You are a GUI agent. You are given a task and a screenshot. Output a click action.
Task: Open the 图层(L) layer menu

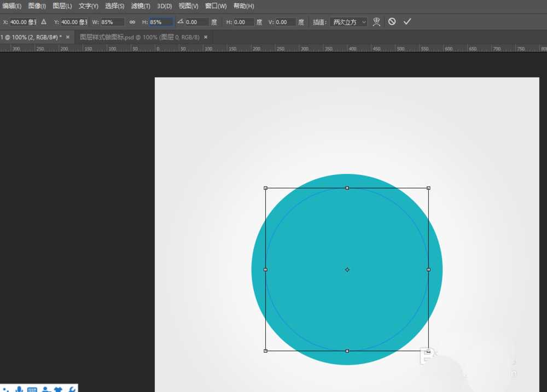(x=62, y=6)
